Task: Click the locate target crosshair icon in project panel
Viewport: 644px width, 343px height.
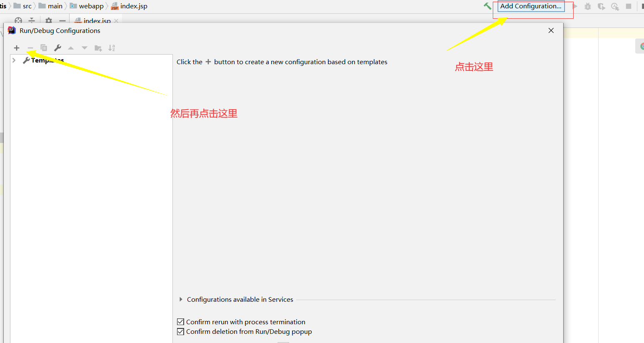Action: [x=18, y=20]
